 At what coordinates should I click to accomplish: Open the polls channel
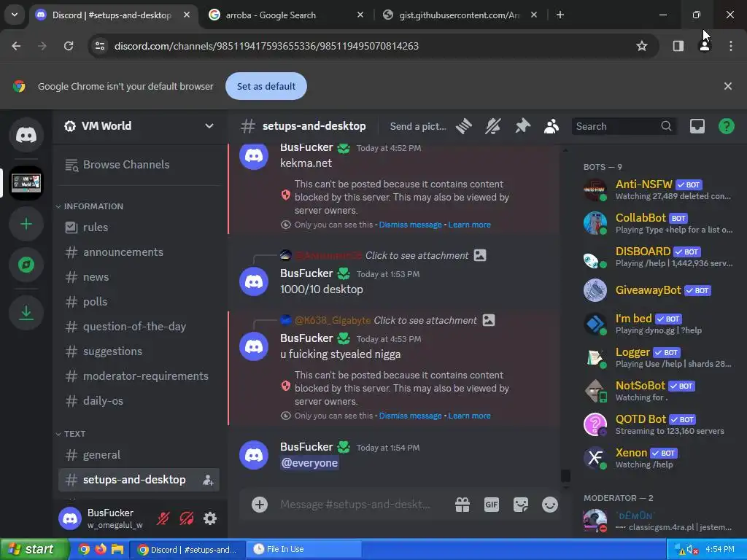click(x=139, y=301)
